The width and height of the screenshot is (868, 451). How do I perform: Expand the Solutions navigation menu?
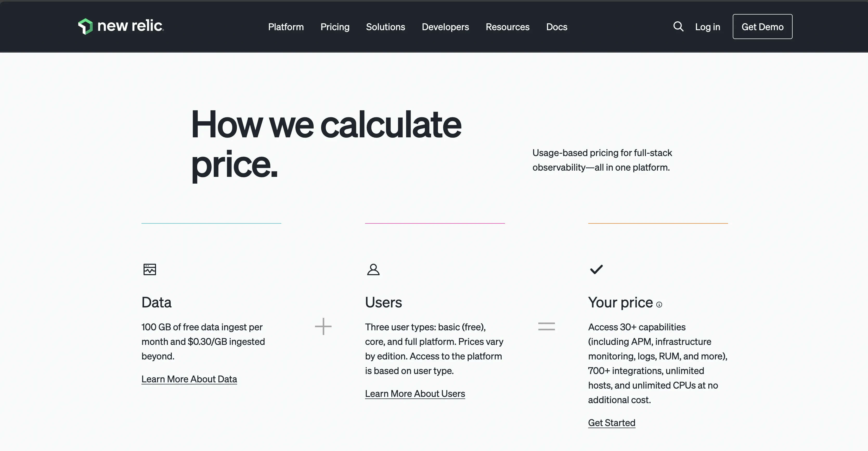(x=385, y=27)
